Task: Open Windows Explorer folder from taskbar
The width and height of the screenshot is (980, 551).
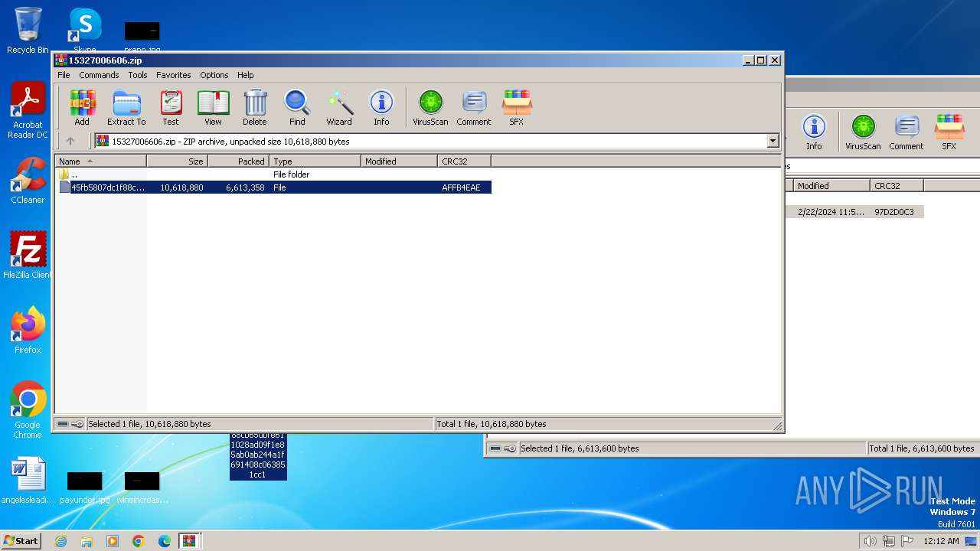Action: [x=87, y=541]
